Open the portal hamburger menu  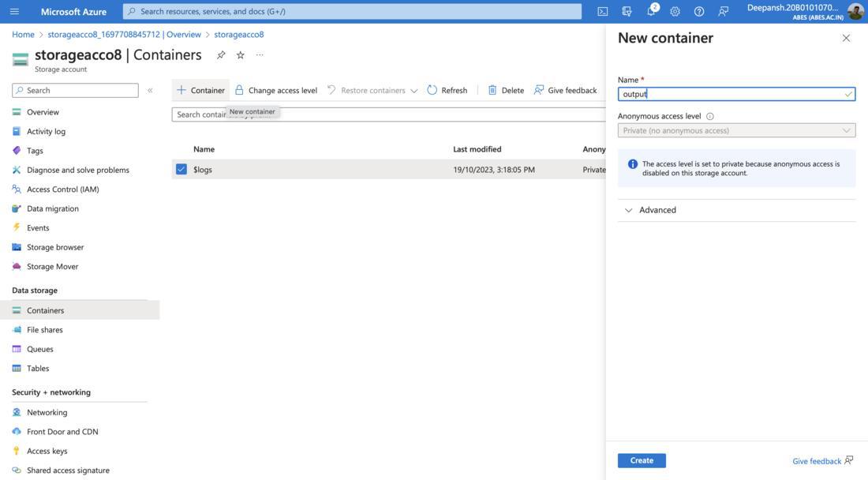point(14,11)
